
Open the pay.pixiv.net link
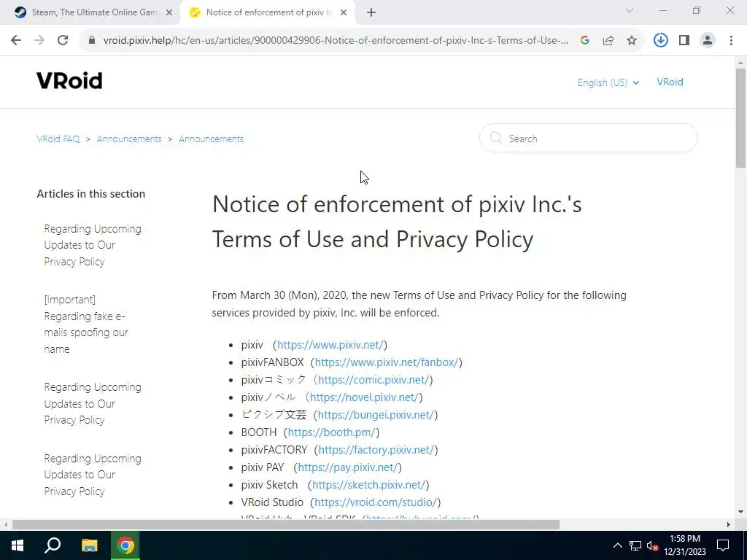tap(348, 467)
